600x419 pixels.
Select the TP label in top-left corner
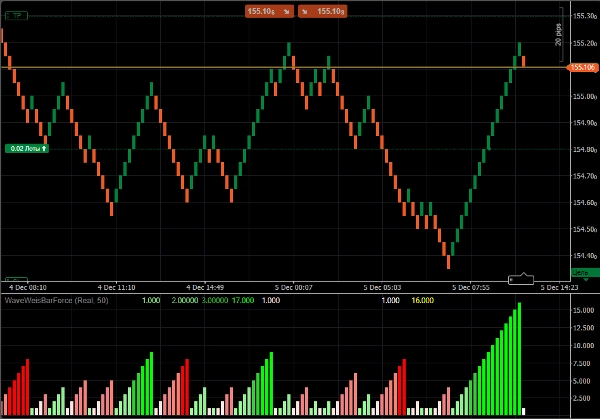17,16
